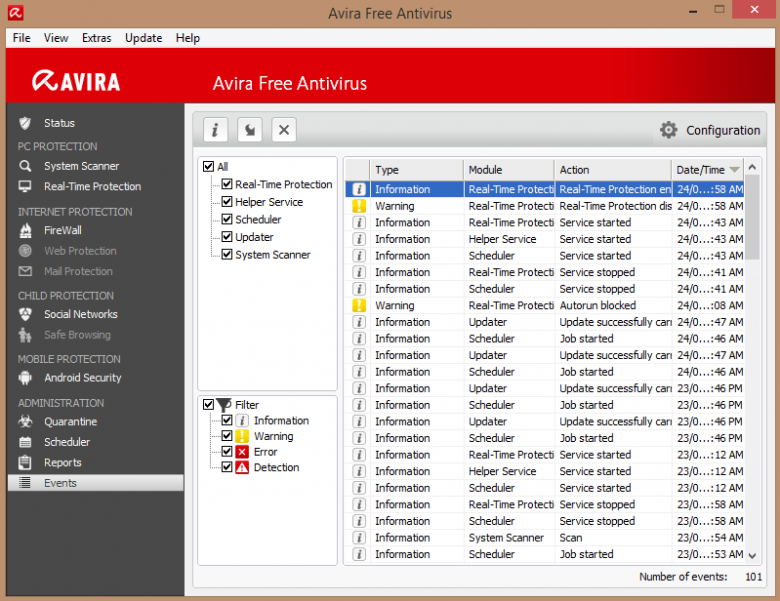Open System Scanner in the sidebar

pyautogui.click(x=81, y=166)
